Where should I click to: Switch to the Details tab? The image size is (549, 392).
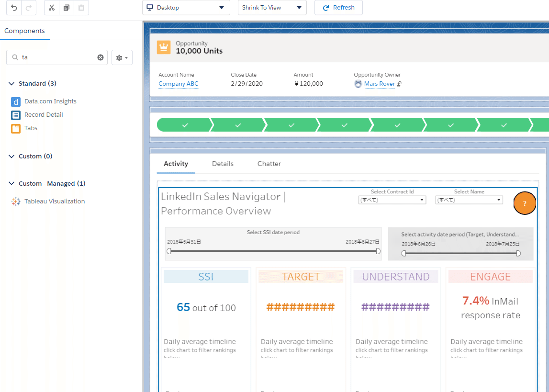tap(223, 164)
